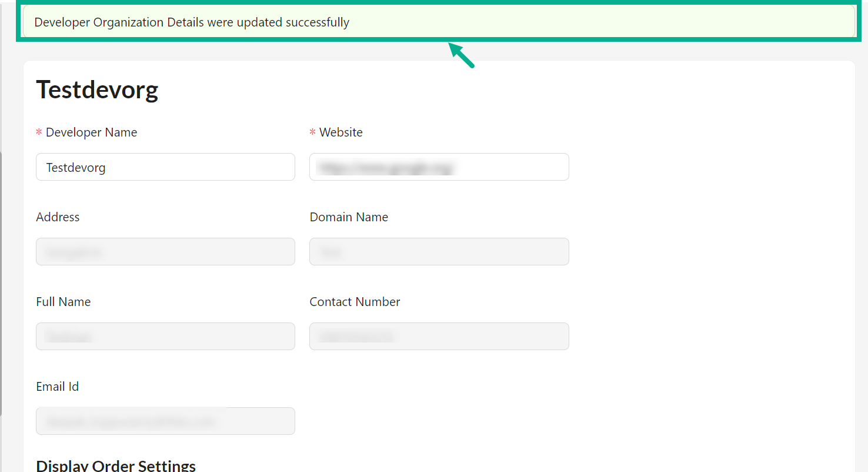Click the Email Id label
Viewport: 868px width, 472px height.
(x=58, y=387)
